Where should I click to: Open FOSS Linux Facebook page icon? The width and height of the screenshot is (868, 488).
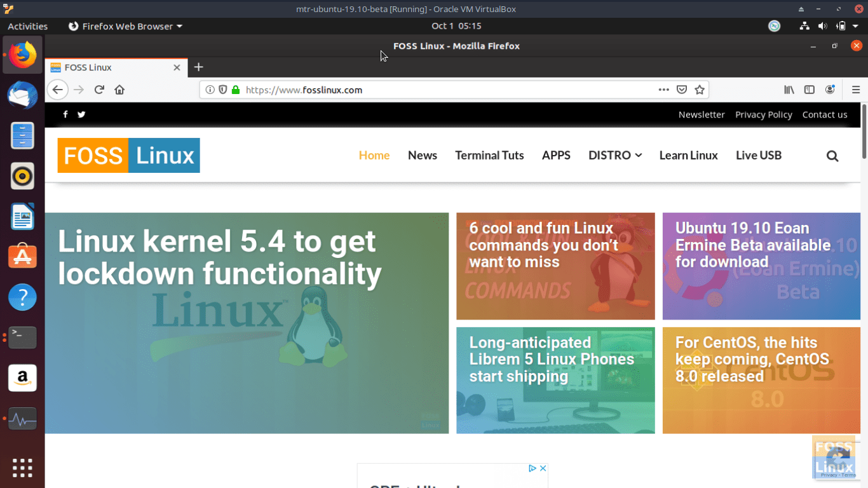pyautogui.click(x=65, y=114)
